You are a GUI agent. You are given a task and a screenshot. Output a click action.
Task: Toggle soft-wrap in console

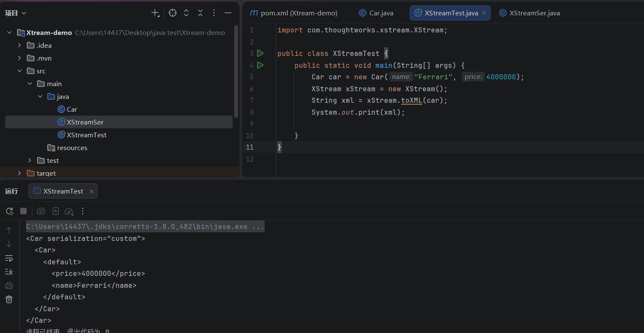coord(9,258)
